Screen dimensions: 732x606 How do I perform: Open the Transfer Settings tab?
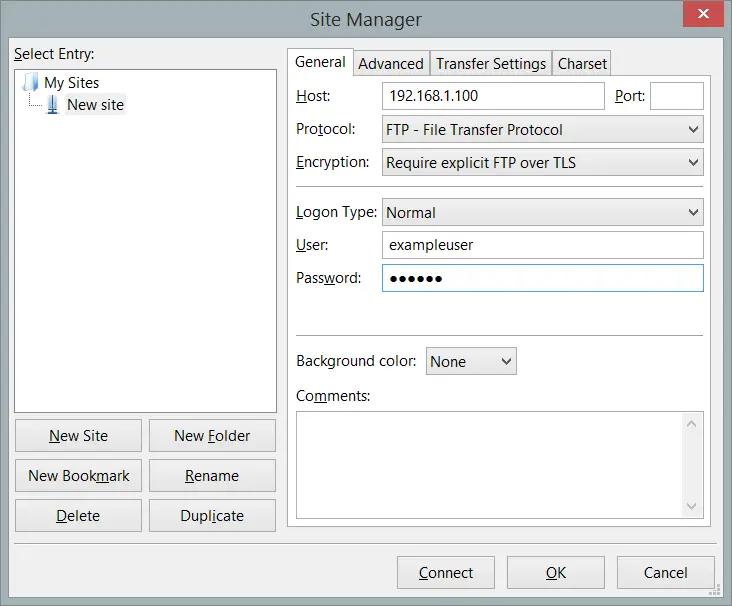tap(491, 63)
